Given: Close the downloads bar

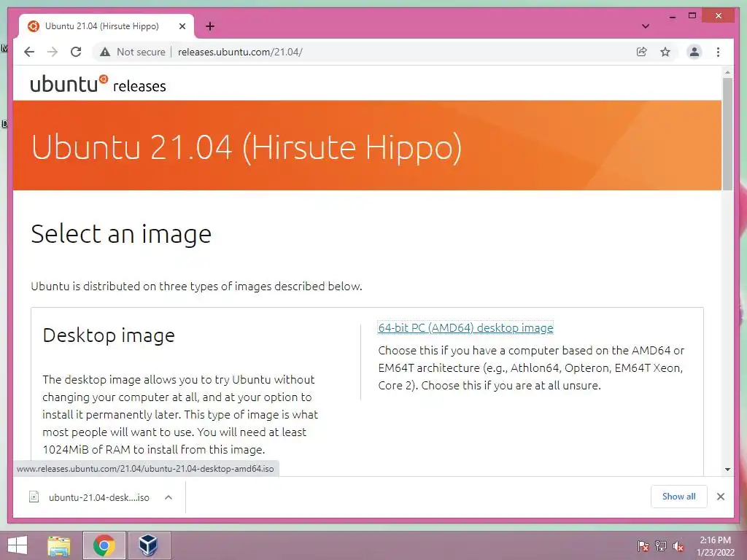Looking at the screenshot, I should 721,497.
